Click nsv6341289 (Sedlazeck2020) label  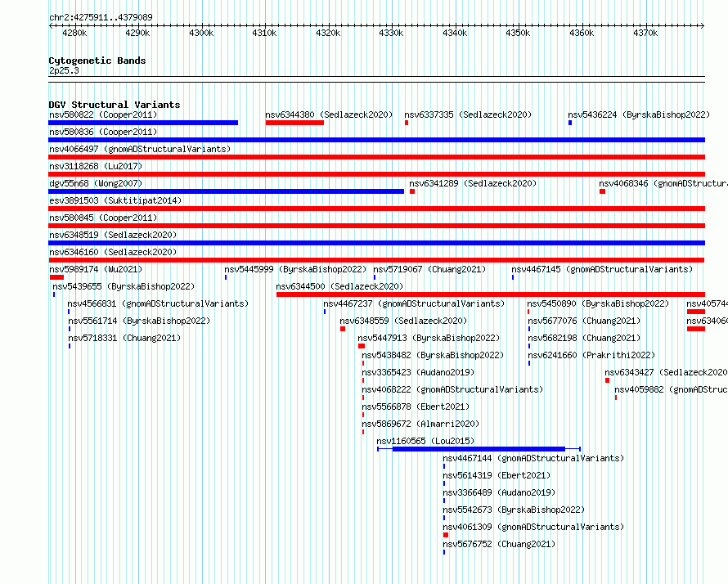(x=473, y=183)
